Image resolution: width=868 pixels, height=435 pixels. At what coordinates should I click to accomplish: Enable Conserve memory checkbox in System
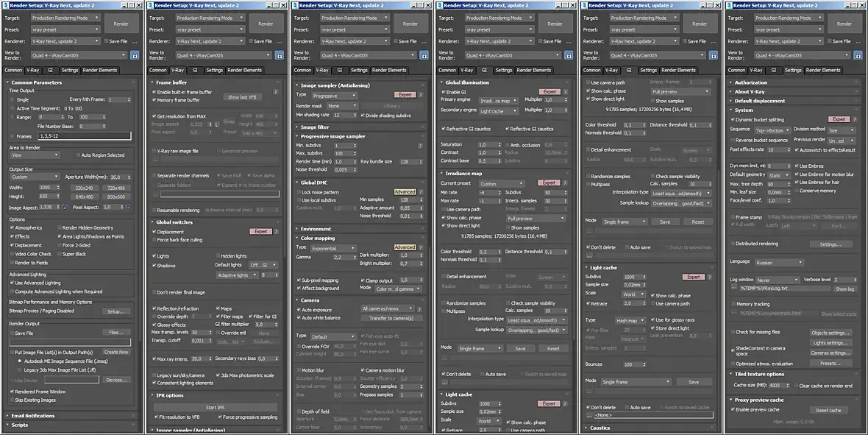tap(797, 191)
